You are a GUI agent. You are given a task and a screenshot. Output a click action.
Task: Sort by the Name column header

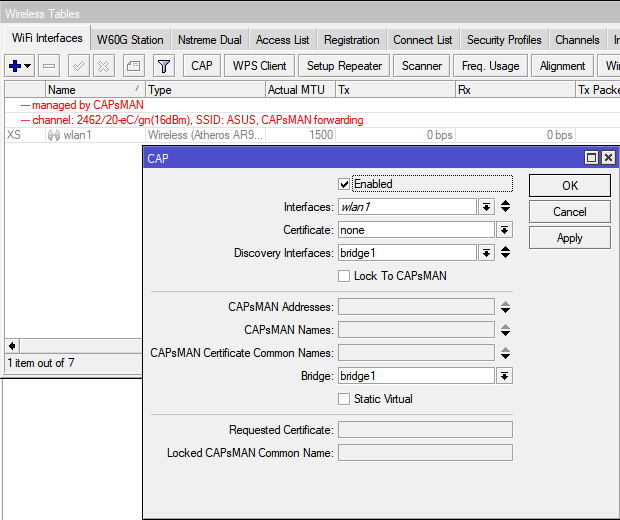point(95,90)
